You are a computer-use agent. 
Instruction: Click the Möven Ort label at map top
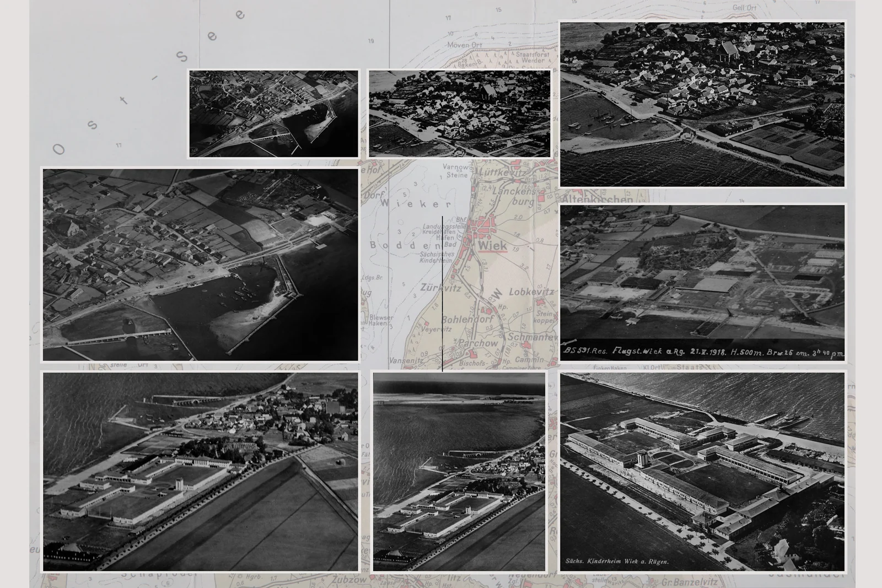[465, 45]
